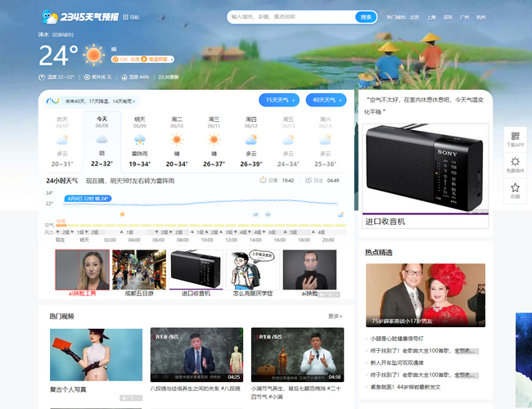Image resolution: width=532 pixels, height=409 pixels.
Task: Open the 15天天气 dropdown button
Action: pyautogui.click(x=279, y=100)
